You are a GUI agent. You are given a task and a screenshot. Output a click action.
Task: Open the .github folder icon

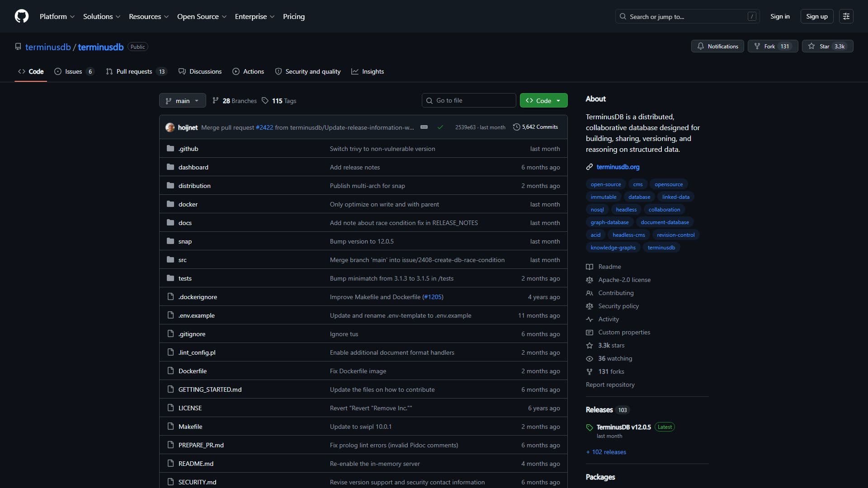pos(170,149)
